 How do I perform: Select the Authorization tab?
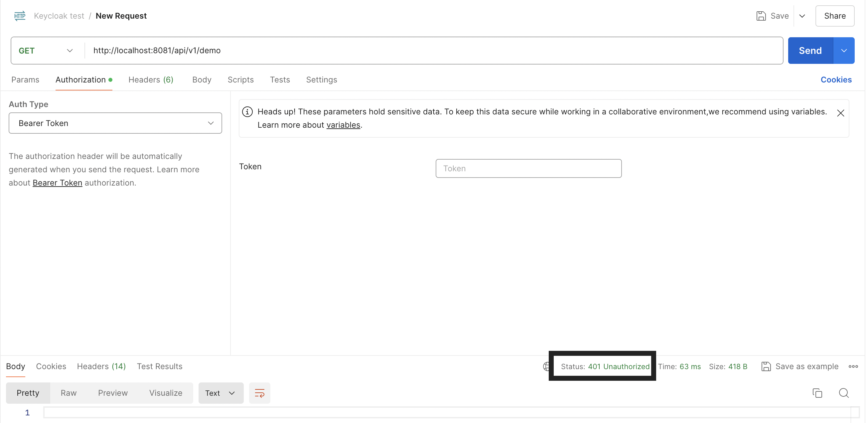tap(83, 80)
